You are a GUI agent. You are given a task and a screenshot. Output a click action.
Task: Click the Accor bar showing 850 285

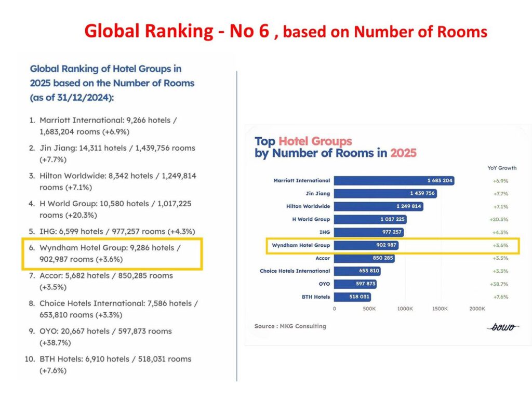click(x=364, y=258)
